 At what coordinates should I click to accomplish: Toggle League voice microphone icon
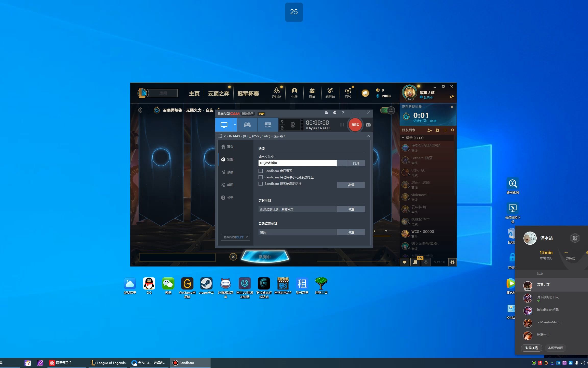tap(426, 262)
